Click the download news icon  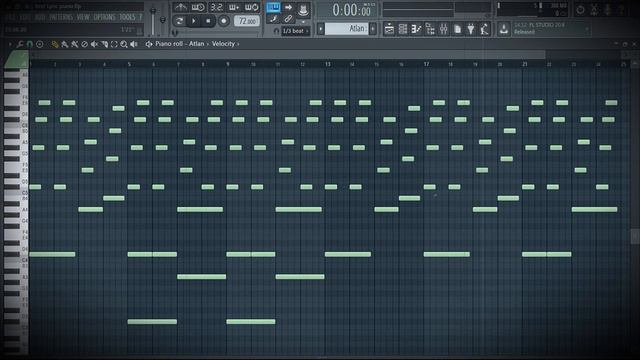(504, 29)
